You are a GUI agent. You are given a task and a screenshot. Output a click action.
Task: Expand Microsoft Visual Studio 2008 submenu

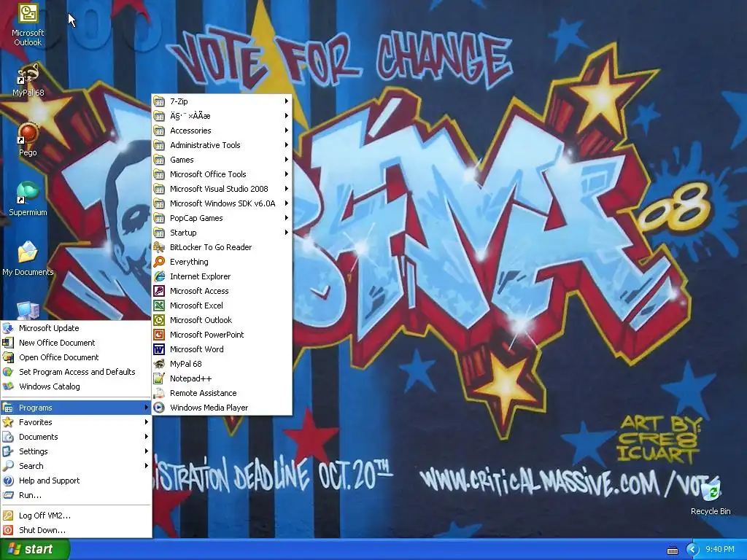pyautogui.click(x=222, y=189)
